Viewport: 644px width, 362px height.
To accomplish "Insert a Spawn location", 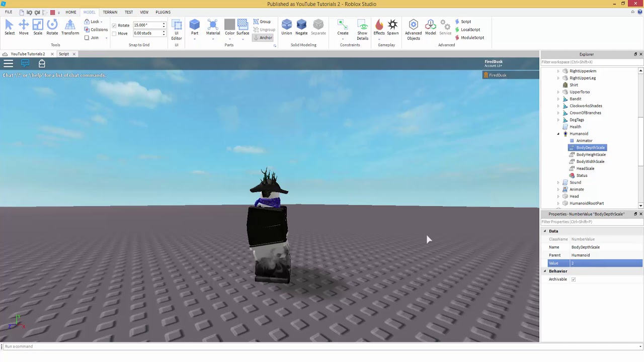I will point(392,28).
